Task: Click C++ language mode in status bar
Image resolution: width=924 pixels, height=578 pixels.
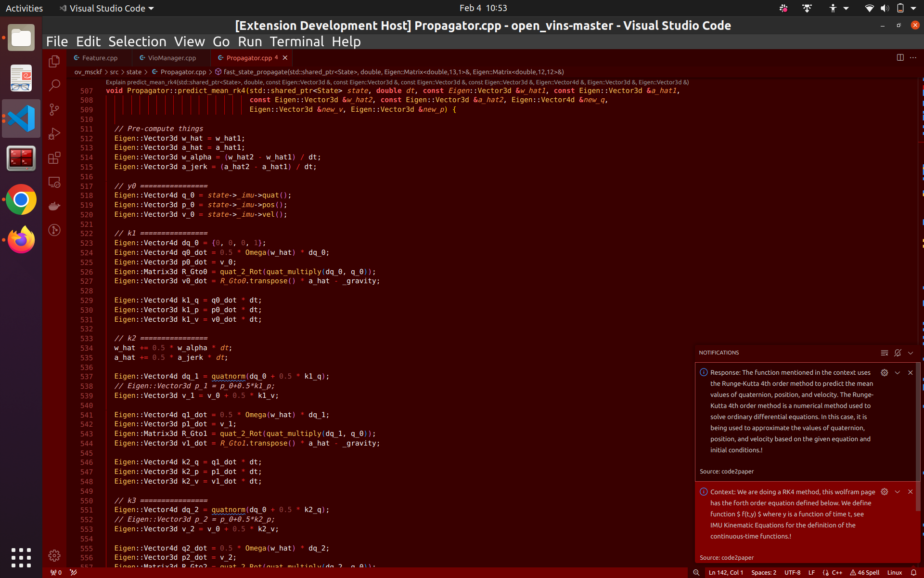Action: [x=836, y=573]
